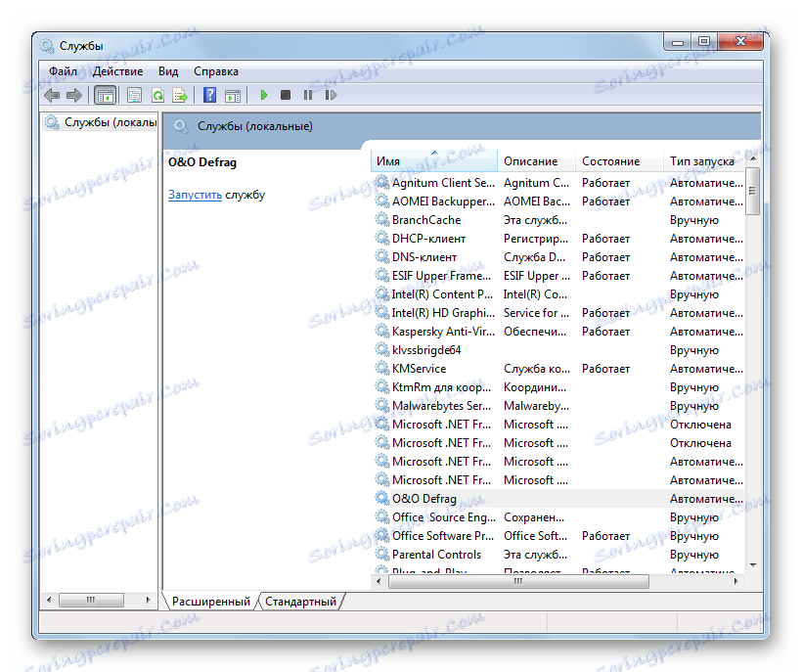Screen dimensions: 802x672
Task: Click the services list scroll-right arrow
Action: pyautogui.click(x=736, y=581)
